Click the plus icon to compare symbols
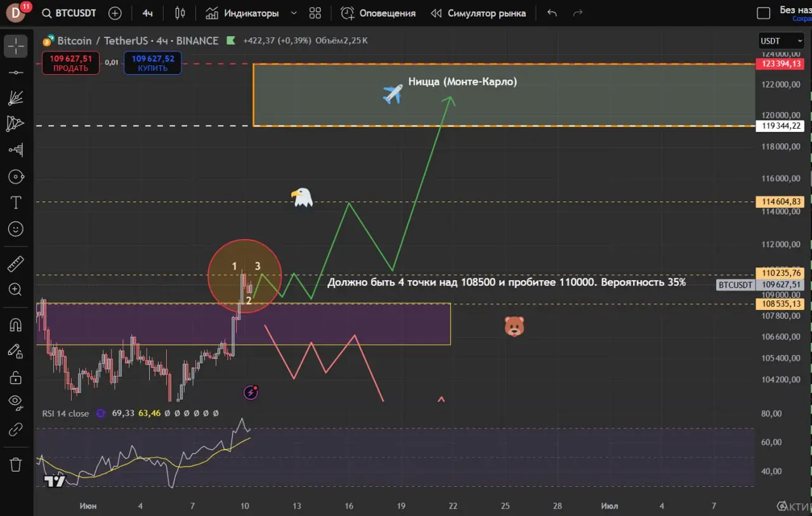 tap(115, 13)
